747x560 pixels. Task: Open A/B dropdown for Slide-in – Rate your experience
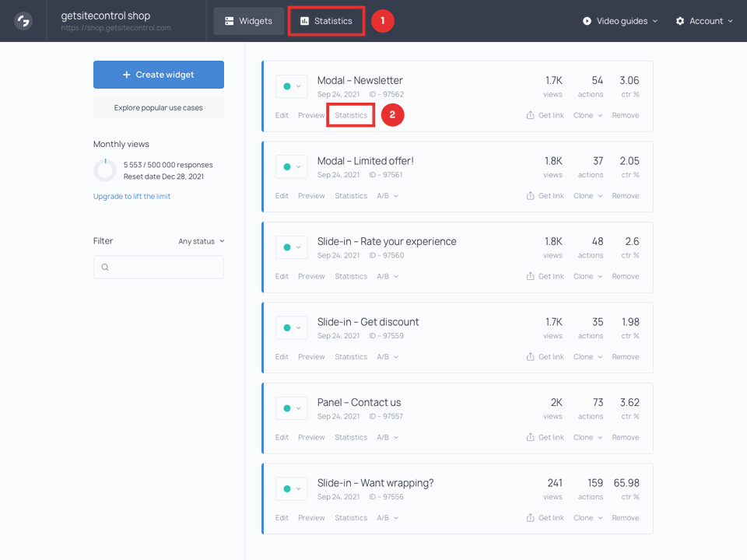pyautogui.click(x=388, y=275)
